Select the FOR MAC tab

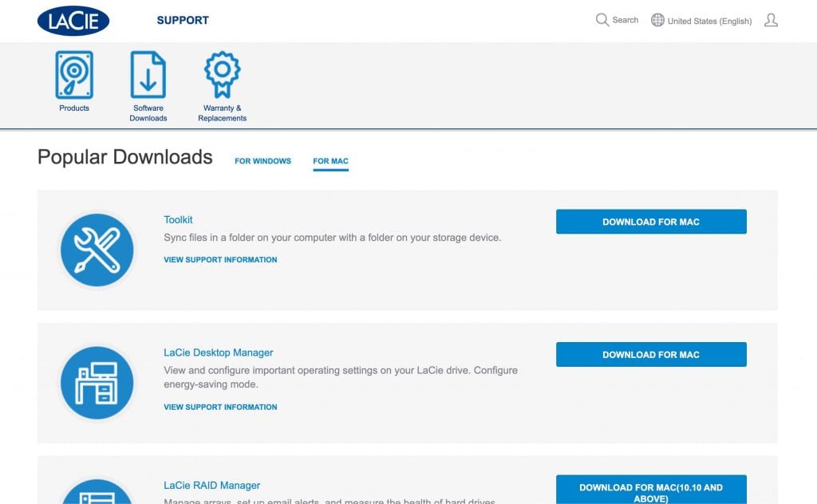click(x=331, y=161)
